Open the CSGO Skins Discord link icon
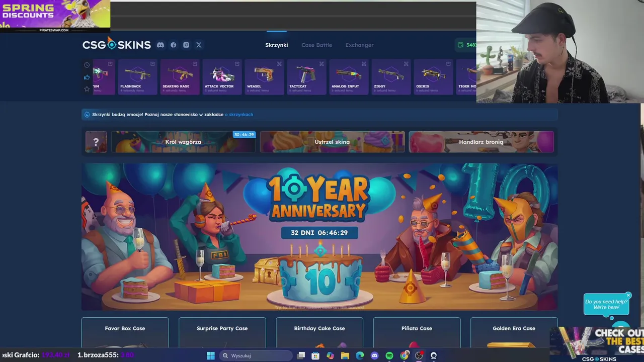This screenshot has width=644, height=362. pyautogui.click(x=160, y=45)
